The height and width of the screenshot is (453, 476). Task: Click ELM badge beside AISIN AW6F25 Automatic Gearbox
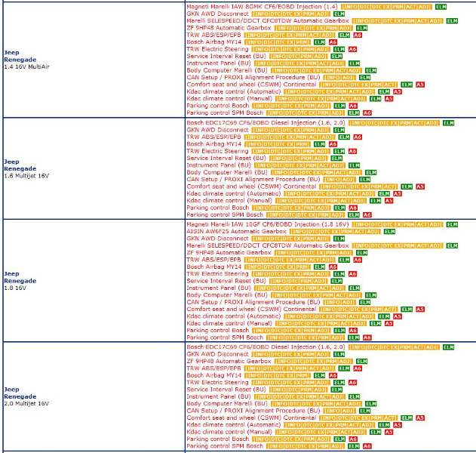click(389, 231)
